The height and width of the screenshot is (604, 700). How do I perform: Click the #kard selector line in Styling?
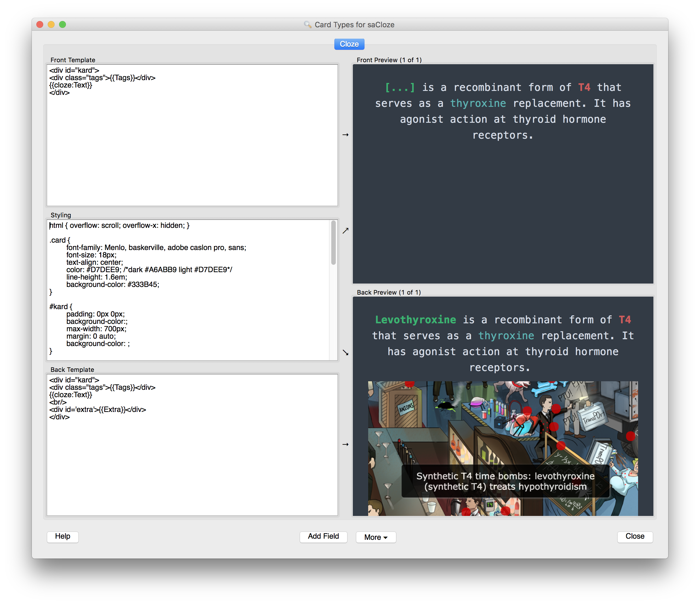pos(61,307)
